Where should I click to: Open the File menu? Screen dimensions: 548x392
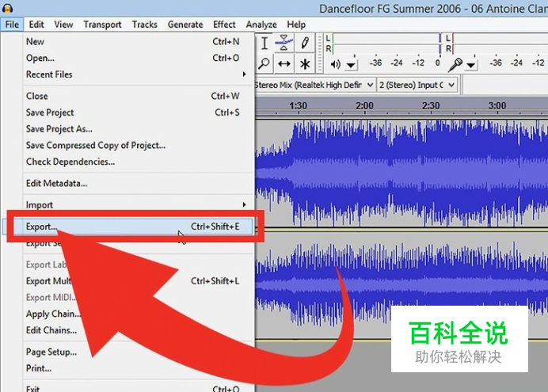pos(12,25)
